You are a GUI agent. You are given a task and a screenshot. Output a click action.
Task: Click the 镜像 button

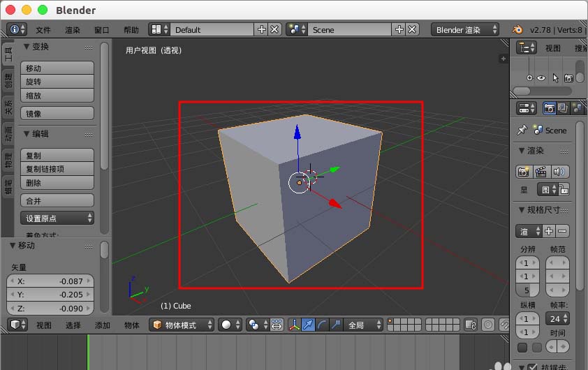click(x=57, y=113)
